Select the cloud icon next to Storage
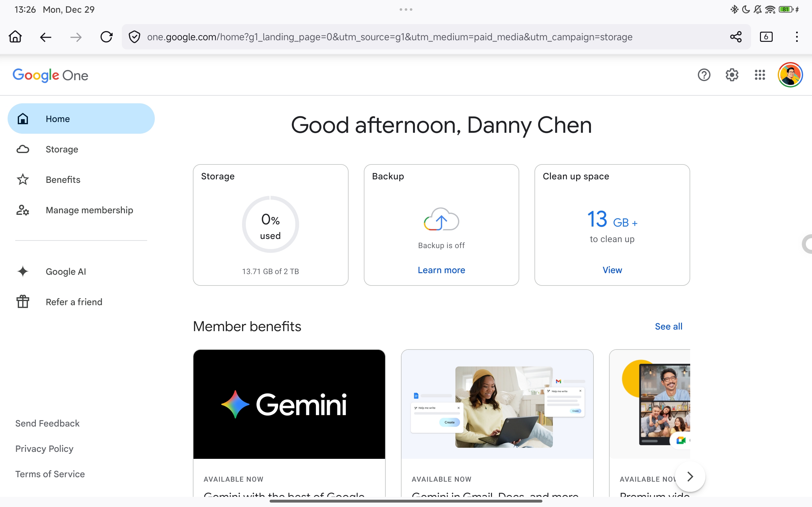 coord(23,149)
